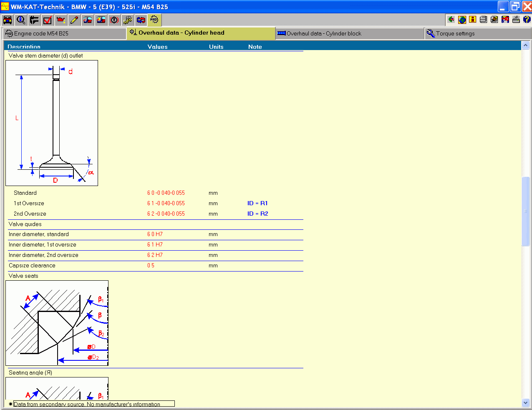Select Overhaul data - Cylinder head tab
The width and height of the screenshot is (532, 410).
[x=201, y=33]
